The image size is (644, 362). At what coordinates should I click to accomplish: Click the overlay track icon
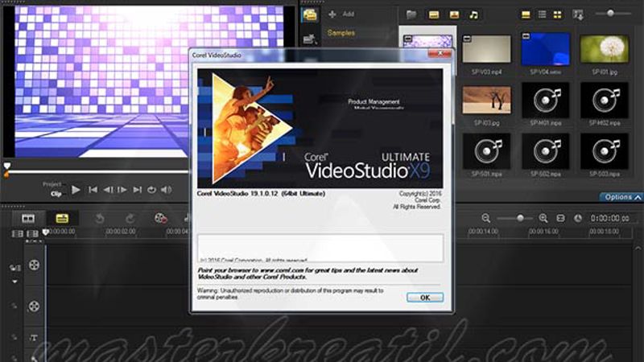(34, 306)
